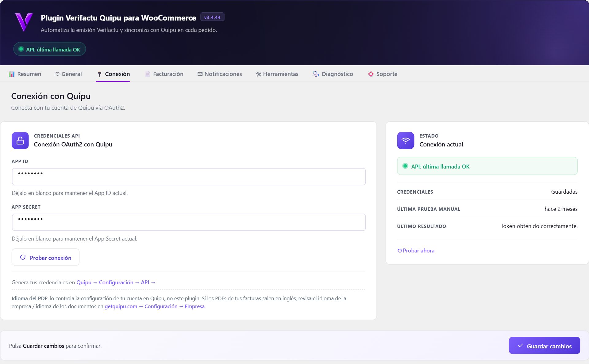Click the 'Token obtenido correctamente.' text
The width and height of the screenshot is (589, 364).
click(539, 226)
